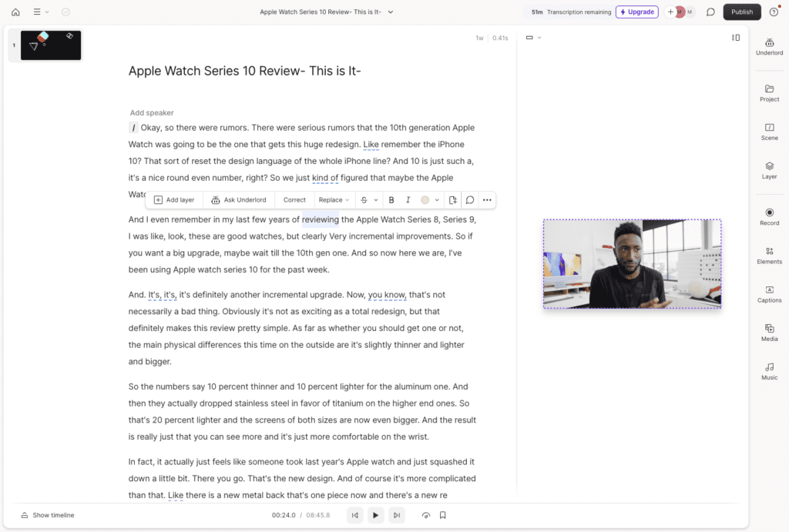The height and width of the screenshot is (532, 789).
Task: Click Ask Underlord in floating toolbar
Action: click(x=239, y=200)
